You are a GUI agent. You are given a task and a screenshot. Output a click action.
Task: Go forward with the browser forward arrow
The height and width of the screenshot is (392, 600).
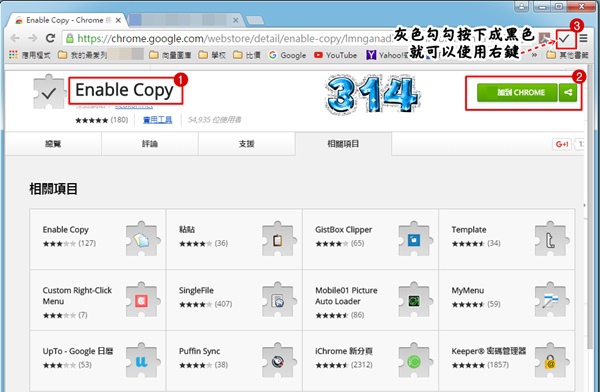33,38
